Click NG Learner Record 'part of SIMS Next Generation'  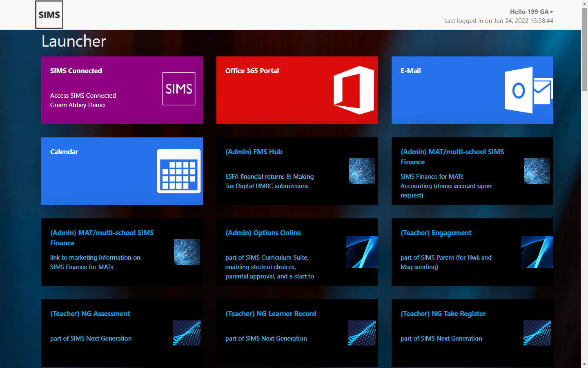click(266, 339)
